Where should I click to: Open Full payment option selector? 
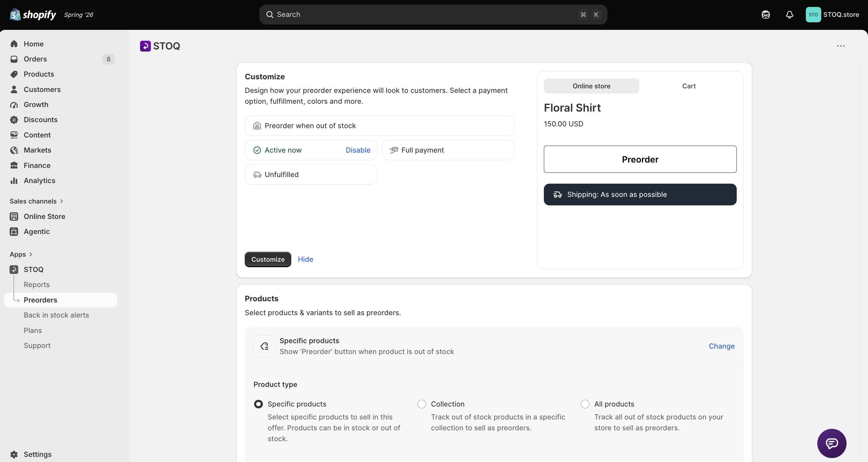pyautogui.click(x=448, y=150)
